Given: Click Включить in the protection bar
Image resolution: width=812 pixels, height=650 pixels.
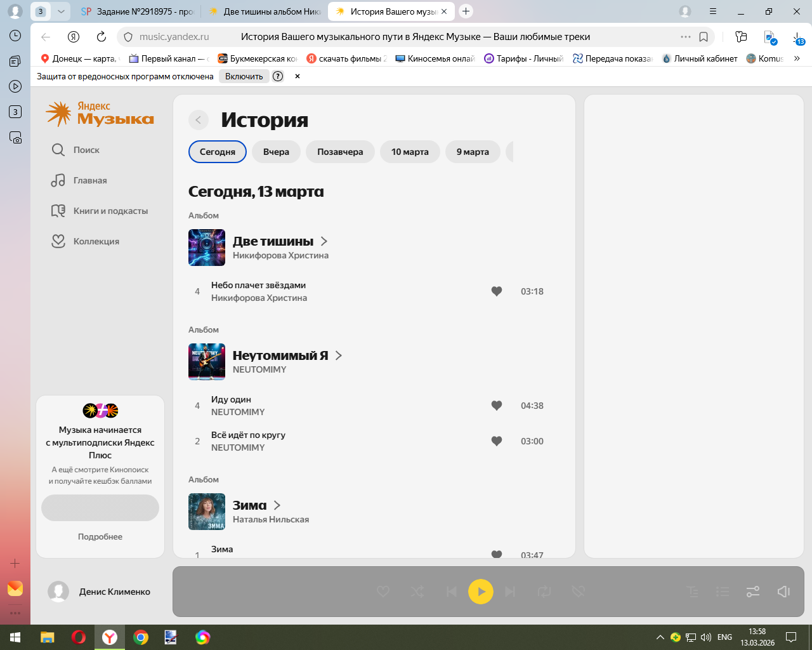Looking at the screenshot, I should click(x=244, y=76).
